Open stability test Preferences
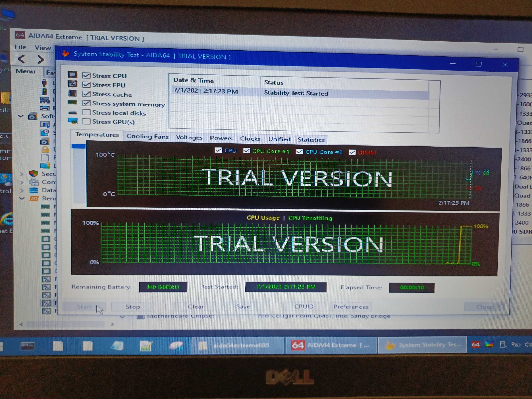The height and width of the screenshot is (399, 532). click(351, 307)
